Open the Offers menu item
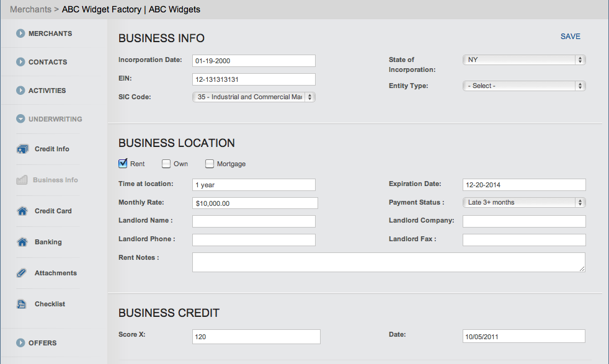The height and width of the screenshot is (364, 609). [x=42, y=343]
